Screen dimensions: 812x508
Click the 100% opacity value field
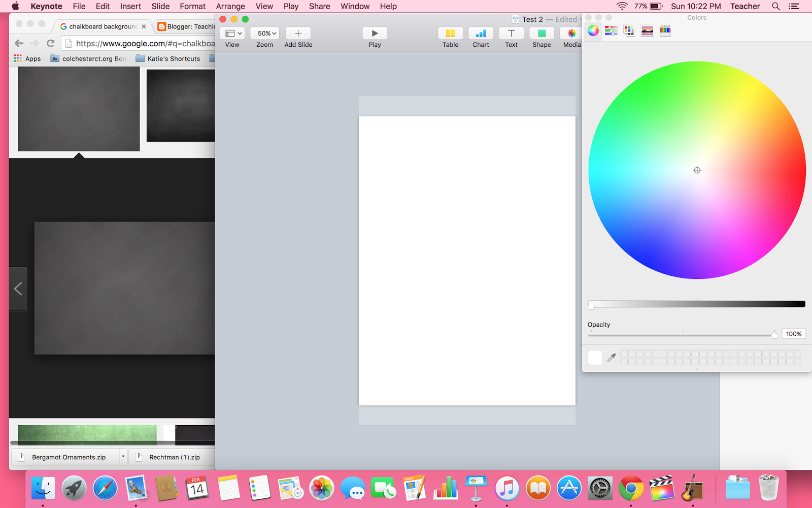click(794, 334)
